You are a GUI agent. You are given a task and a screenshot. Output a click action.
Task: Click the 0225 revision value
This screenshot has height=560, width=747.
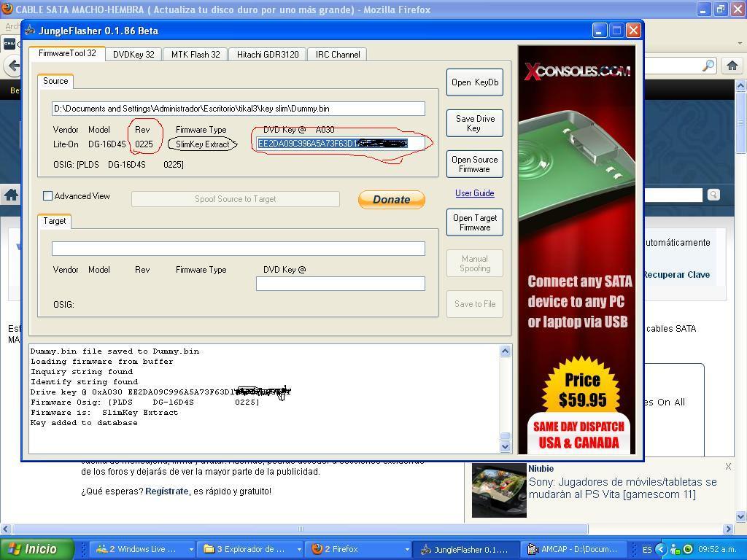tap(144, 144)
